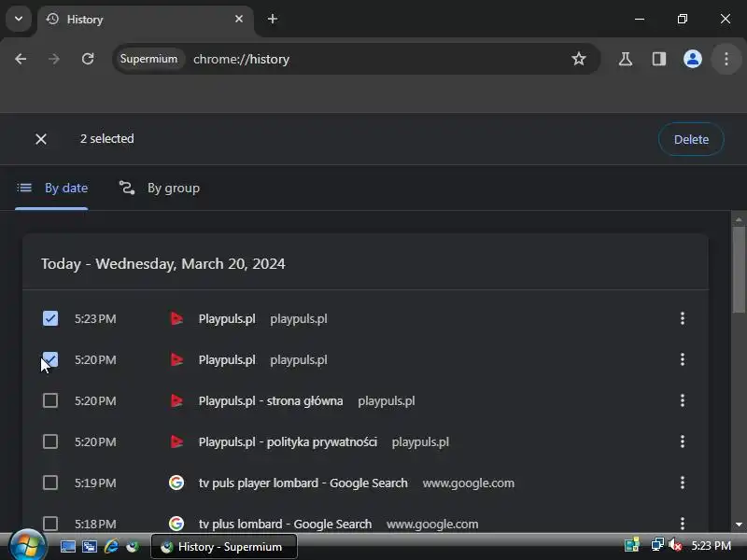
Task: Close the History tab
Action: point(239,19)
